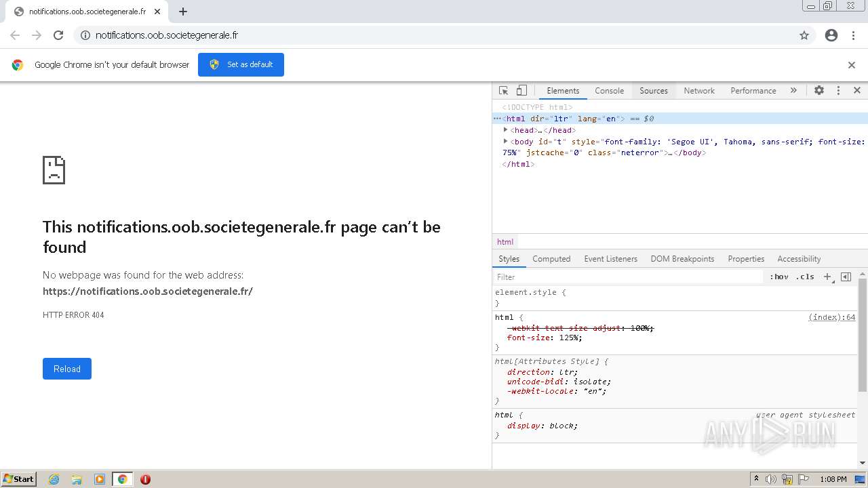Switch to Performance tab
This screenshot has height=488, width=868.
[x=753, y=90]
